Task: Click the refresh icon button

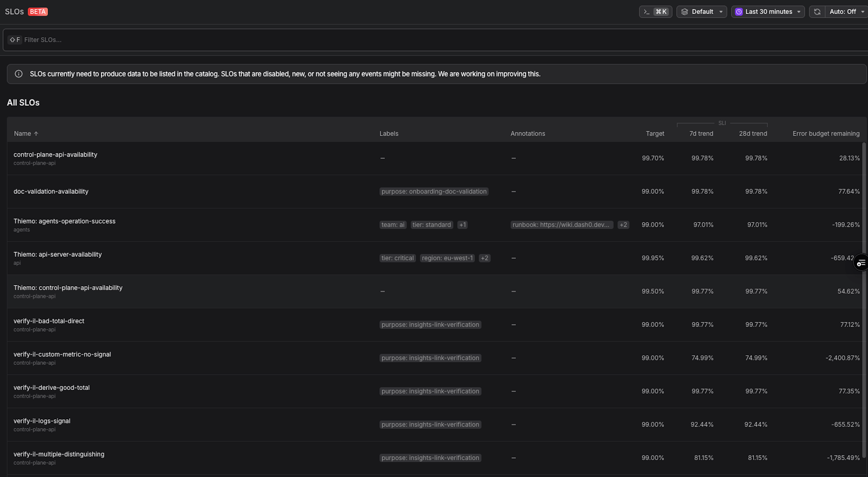Action: 817,12
